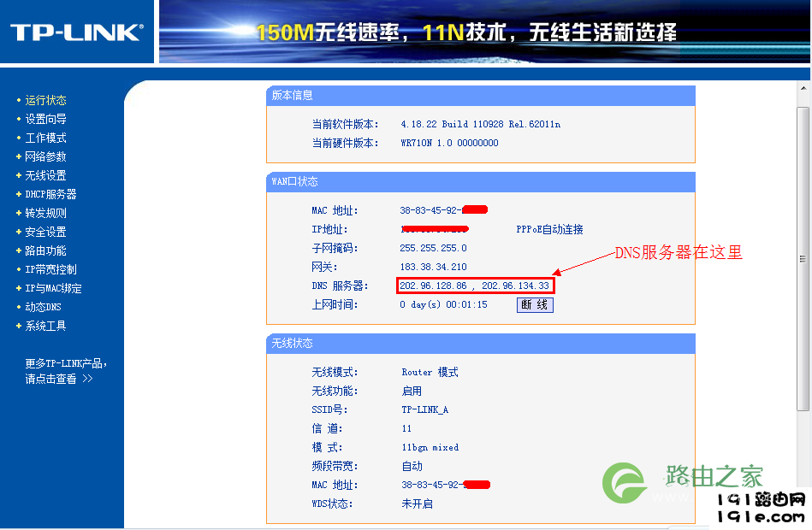
Task: Click the TP-LINK logo
Action: click(77, 32)
